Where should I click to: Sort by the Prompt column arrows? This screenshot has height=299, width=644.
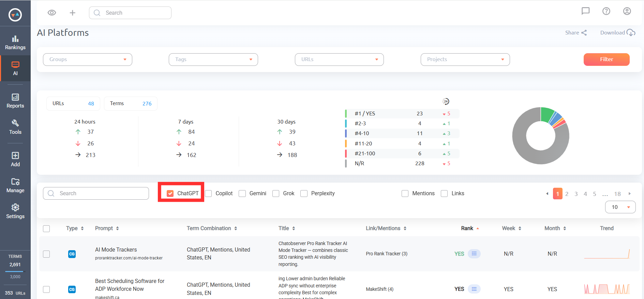tap(117, 228)
